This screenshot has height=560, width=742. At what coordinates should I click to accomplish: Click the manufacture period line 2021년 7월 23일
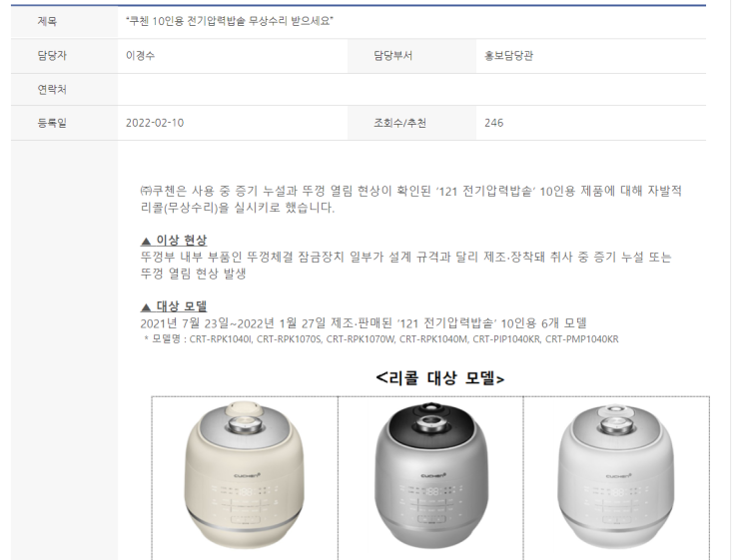coord(364,323)
